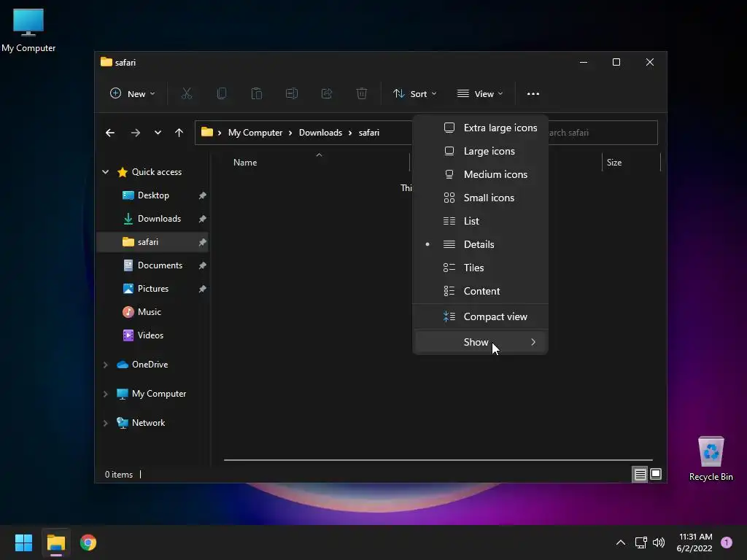Switch to Tiles view
Viewport: 747px width, 560px height.
[481, 268]
